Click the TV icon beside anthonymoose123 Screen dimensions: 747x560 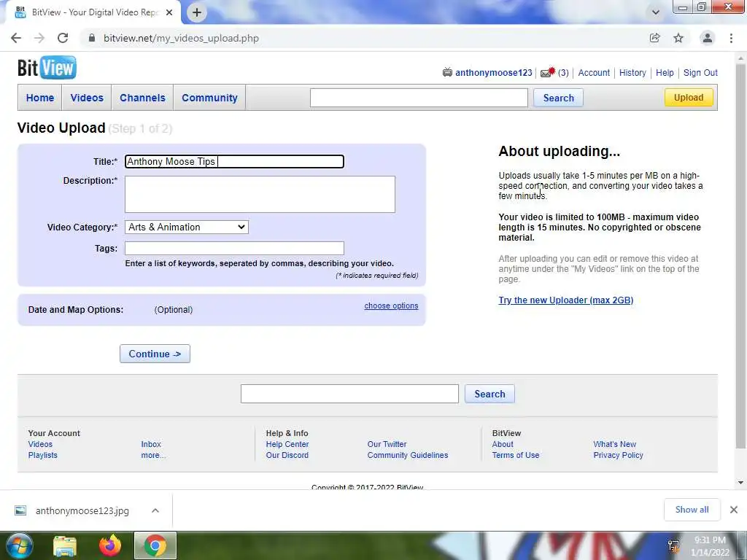(447, 72)
